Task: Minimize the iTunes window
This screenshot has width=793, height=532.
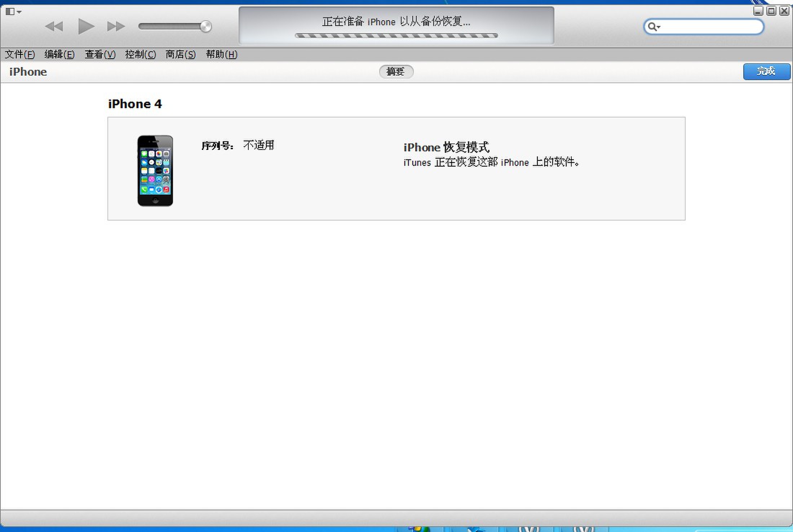Action: click(758, 11)
